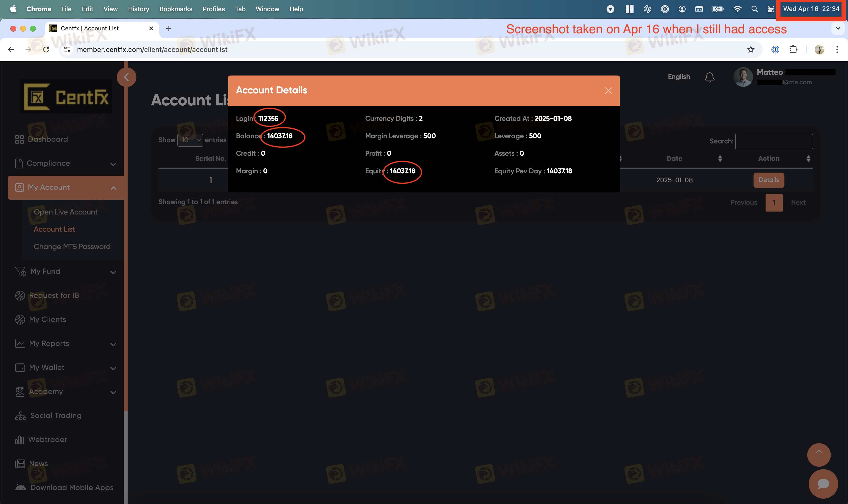Click the notification bell icon
Viewport: 848px width, 504px height.
(709, 77)
